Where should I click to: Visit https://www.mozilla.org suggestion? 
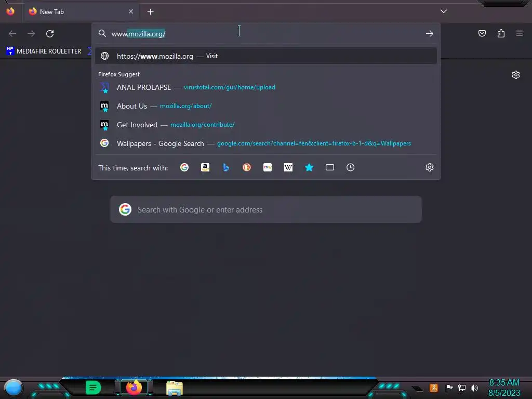tap(266, 56)
